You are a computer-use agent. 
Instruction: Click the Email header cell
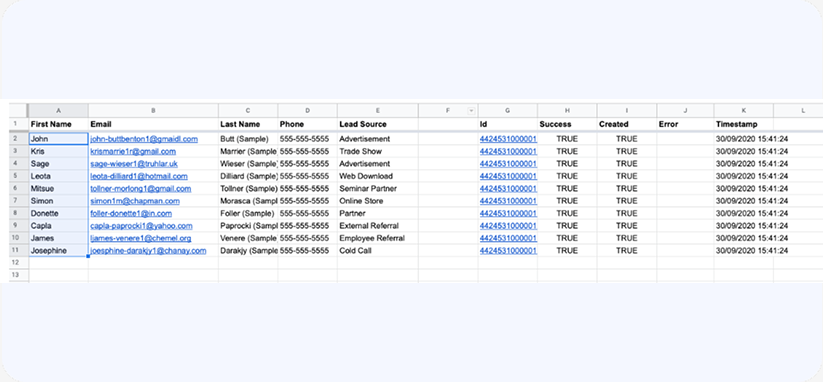coord(153,124)
